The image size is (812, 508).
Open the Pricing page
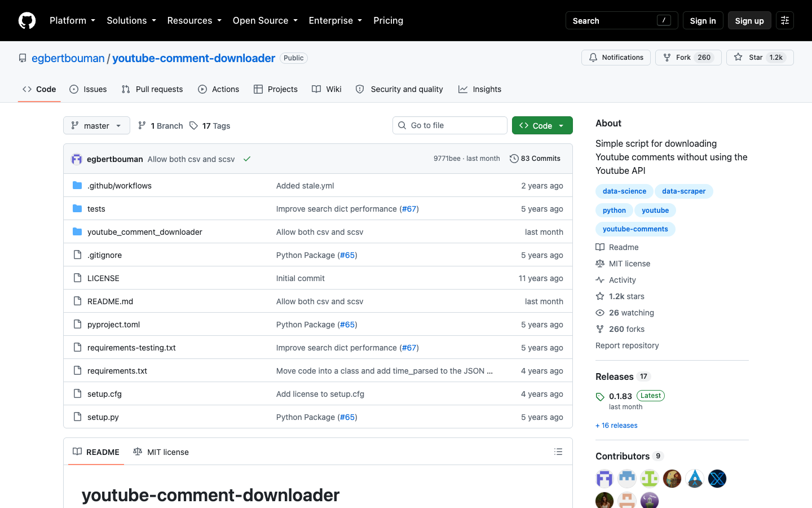coord(389,20)
